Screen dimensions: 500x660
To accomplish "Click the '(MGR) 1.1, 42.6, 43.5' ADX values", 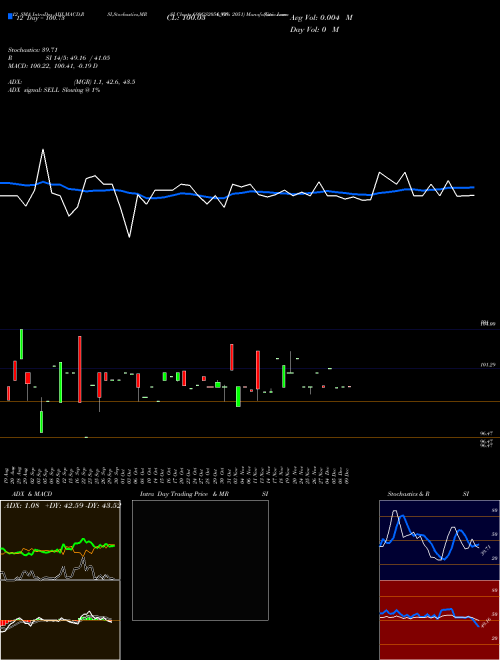I will (x=104, y=82).
